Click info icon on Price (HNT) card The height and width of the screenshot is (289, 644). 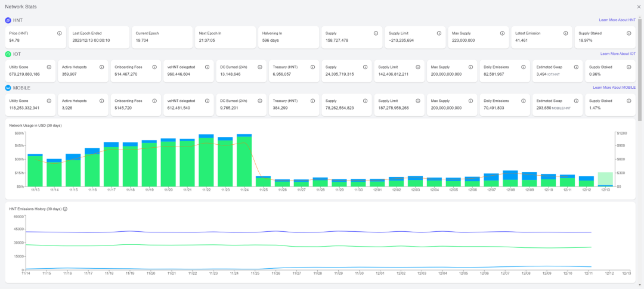60,33
